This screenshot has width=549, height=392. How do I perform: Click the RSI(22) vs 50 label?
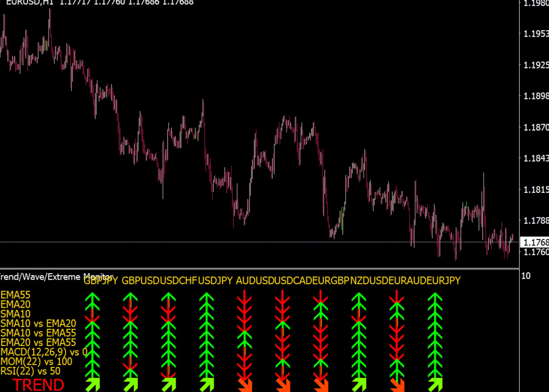pyautogui.click(x=30, y=371)
